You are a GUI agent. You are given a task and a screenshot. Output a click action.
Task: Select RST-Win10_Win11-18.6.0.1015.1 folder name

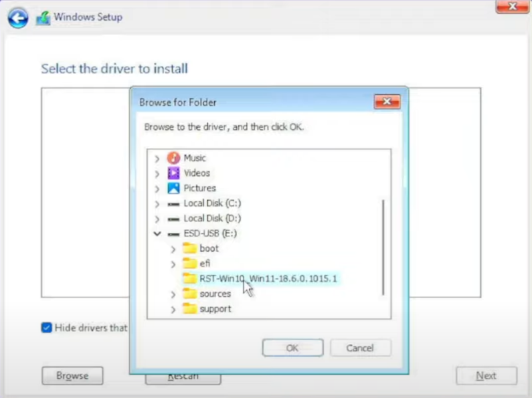click(268, 278)
